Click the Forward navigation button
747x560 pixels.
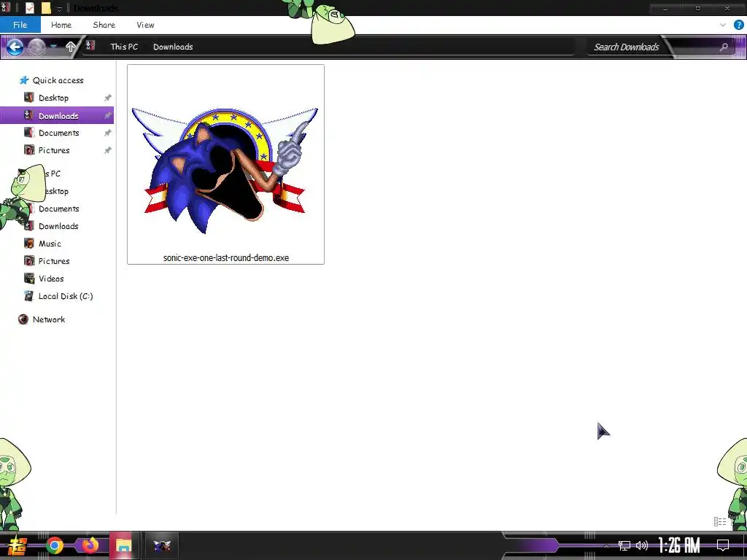(x=36, y=47)
